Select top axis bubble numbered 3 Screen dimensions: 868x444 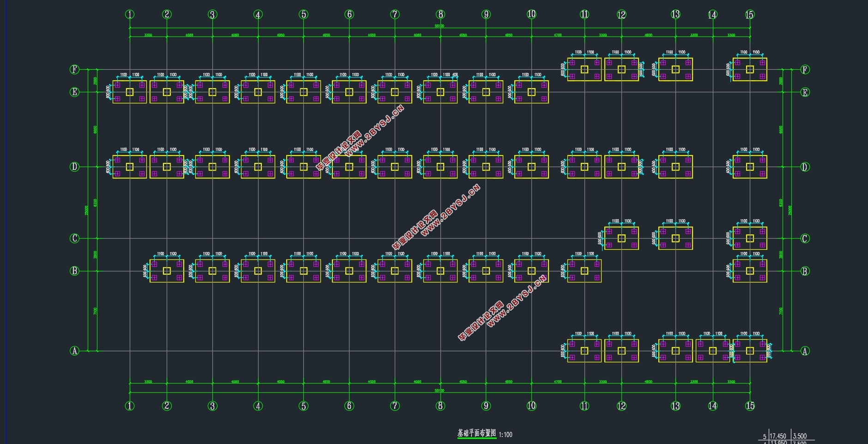pyautogui.click(x=212, y=14)
